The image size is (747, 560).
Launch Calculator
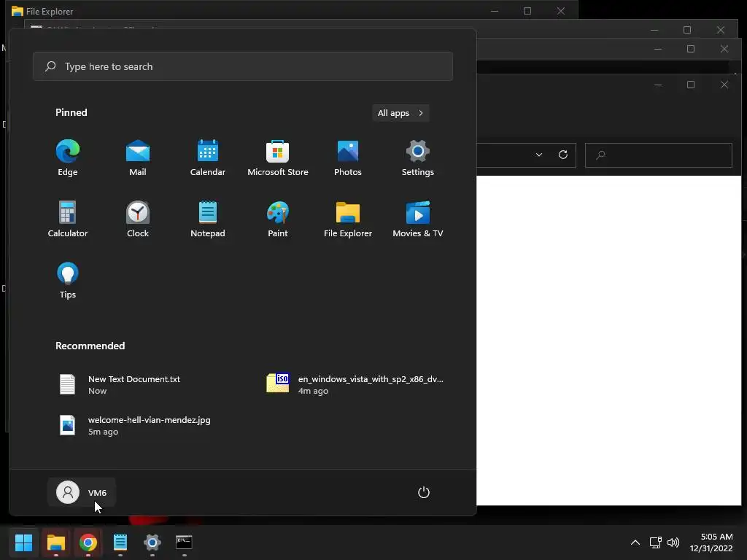coord(68,219)
